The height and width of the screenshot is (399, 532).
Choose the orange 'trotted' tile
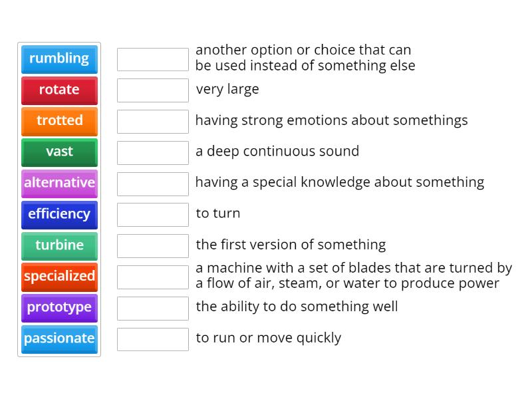(x=59, y=122)
